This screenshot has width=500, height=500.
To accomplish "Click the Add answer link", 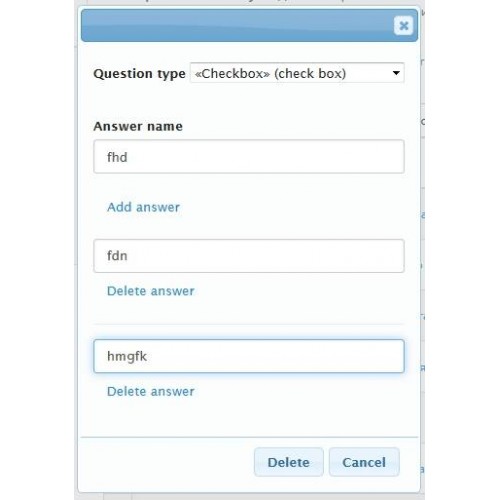I will [143, 207].
